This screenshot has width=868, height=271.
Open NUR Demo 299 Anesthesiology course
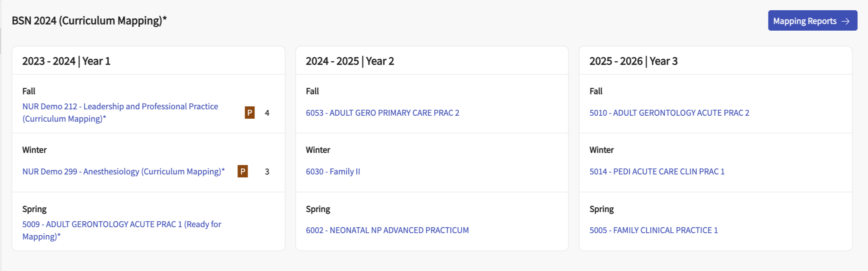[x=123, y=171]
